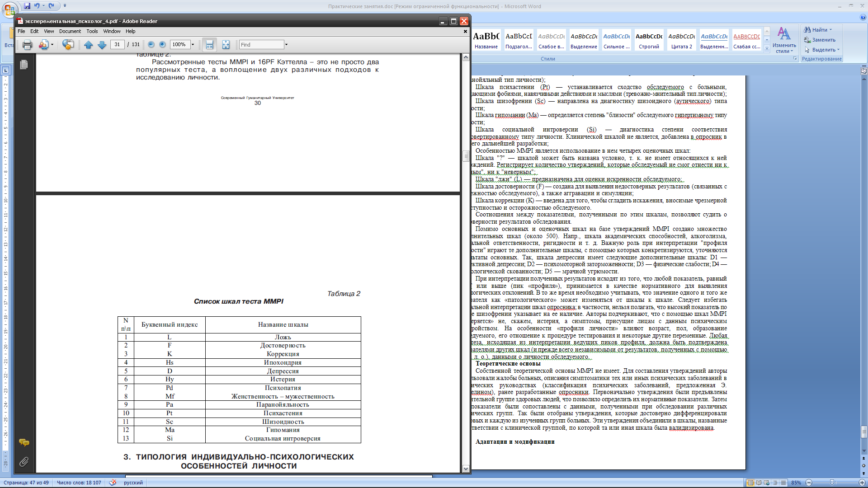
Task: Switch to Print Layout view in Word
Action: (750, 483)
